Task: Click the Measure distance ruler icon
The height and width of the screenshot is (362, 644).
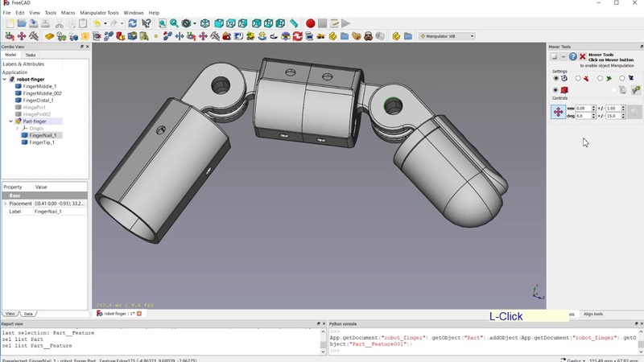Action: coord(294,23)
